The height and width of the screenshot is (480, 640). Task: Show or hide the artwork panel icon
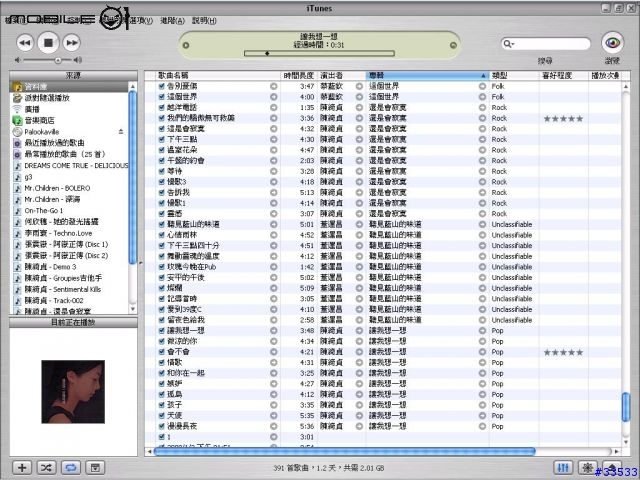[95, 467]
